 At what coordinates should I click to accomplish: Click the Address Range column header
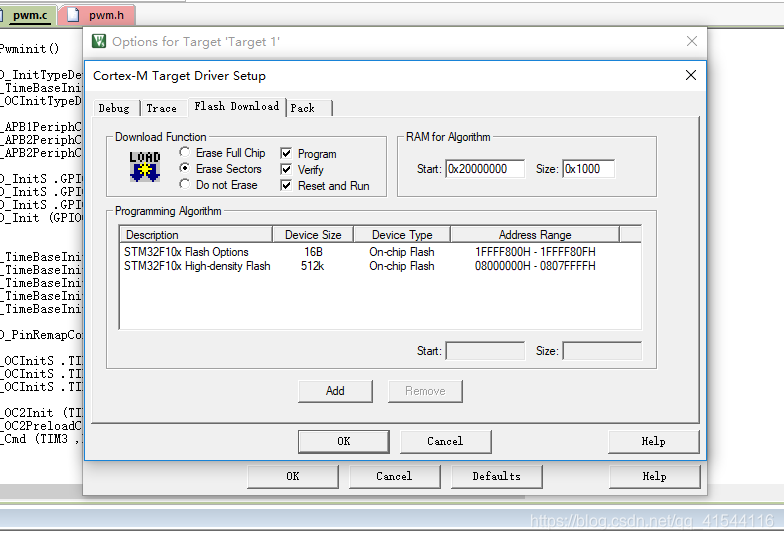tap(535, 234)
